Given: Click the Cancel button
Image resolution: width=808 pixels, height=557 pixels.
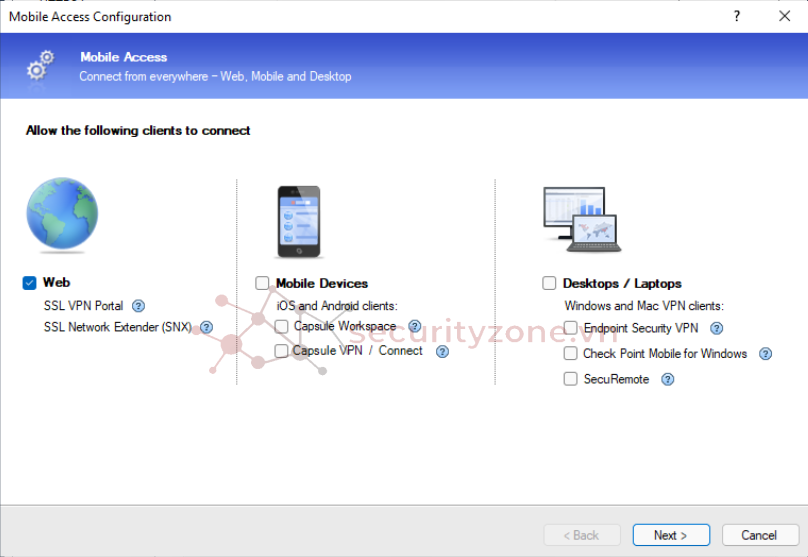Looking at the screenshot, I should tap(757, 535).
